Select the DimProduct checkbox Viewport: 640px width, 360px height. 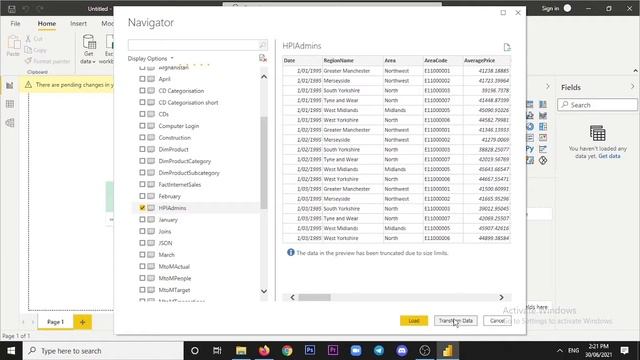pos(142,149)
